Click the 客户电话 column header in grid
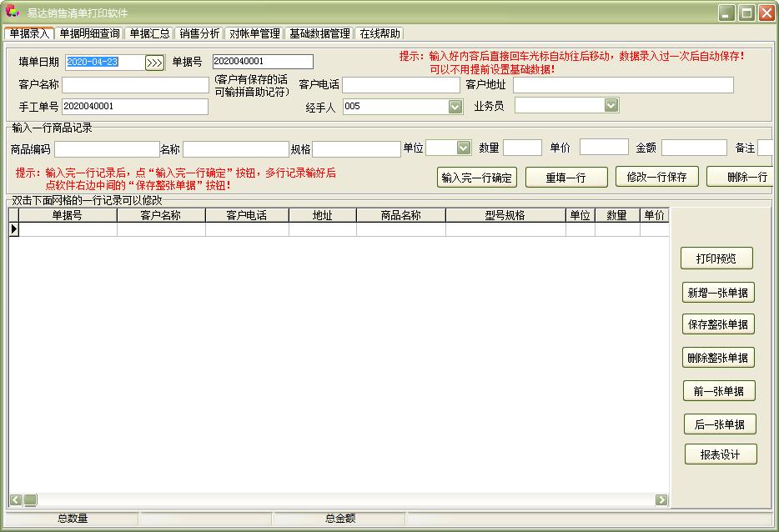779x532 pixels. [x=247, y=215]
